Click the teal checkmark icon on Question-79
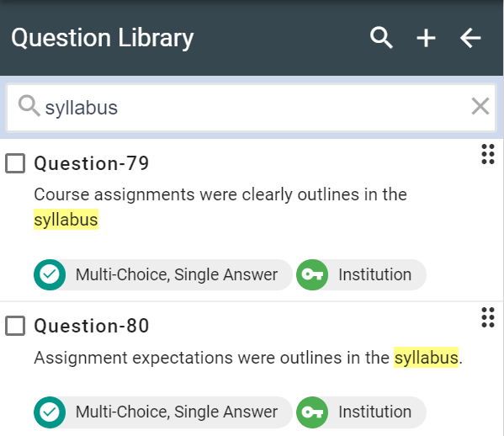This screenshot has height=436, width=504. point(50,274)
